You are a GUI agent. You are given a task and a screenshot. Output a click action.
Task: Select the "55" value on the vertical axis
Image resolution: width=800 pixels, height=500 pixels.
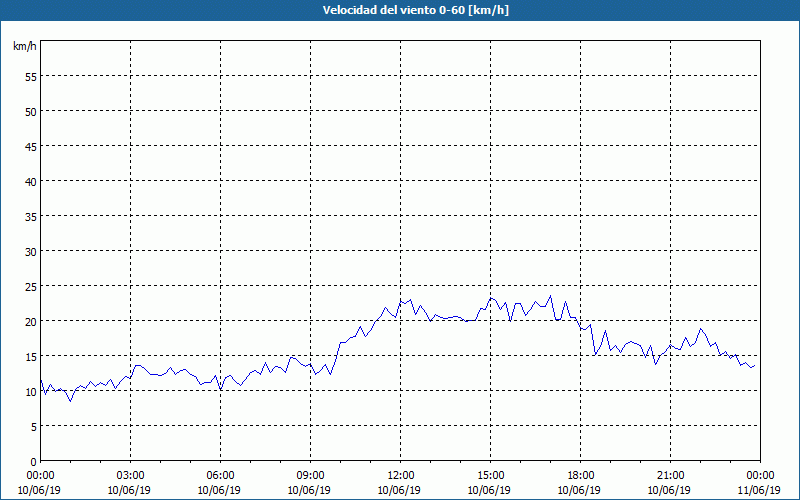pos(31,77)
